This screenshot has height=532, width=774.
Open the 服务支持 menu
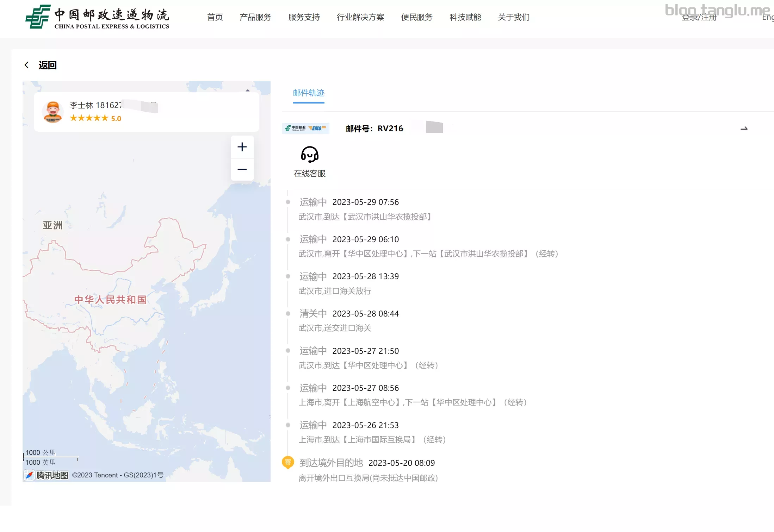[304, 17]
